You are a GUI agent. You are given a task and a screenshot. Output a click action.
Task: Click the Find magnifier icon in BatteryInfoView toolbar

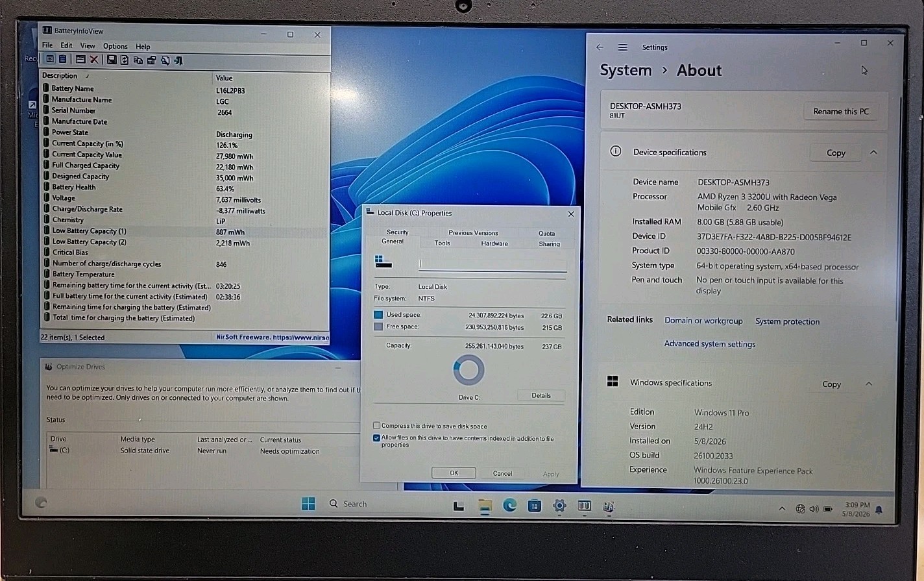click(x=165, y=60)
